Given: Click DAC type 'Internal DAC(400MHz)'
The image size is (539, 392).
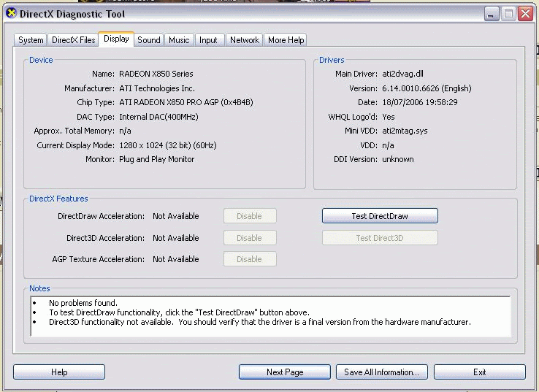Looking at the screenshot, I should (x=158, y=117).
